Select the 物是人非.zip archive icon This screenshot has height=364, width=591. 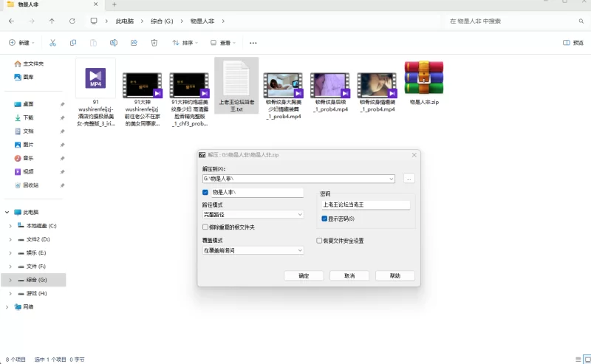[424, 80]
